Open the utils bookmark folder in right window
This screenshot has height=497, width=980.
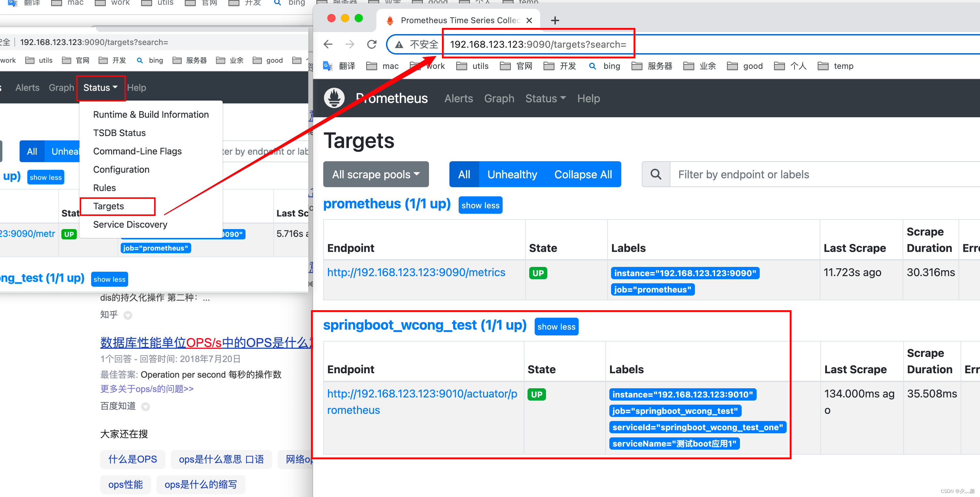coord(472,66)
